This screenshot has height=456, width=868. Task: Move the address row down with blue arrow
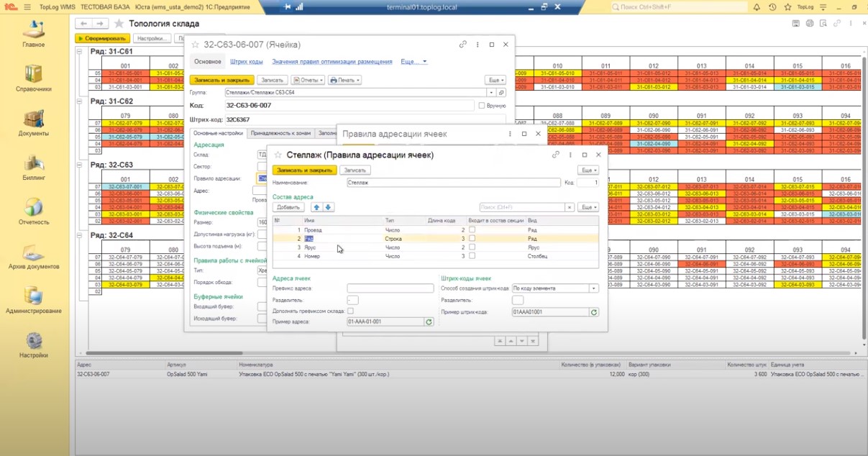coord(329,207)
